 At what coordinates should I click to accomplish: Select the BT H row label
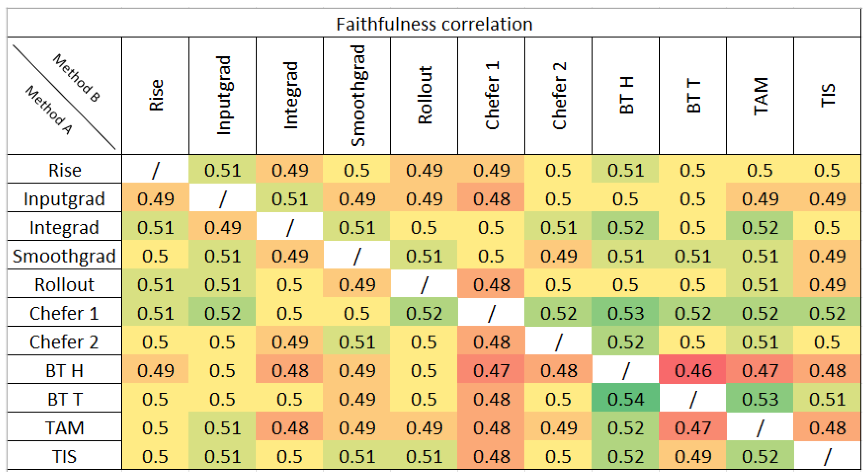64,370
